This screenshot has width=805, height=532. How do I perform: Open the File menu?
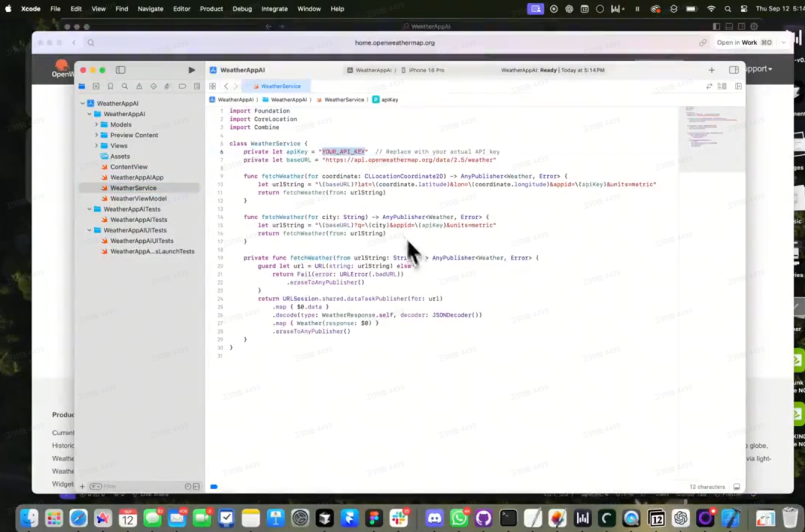pos(55,9)
